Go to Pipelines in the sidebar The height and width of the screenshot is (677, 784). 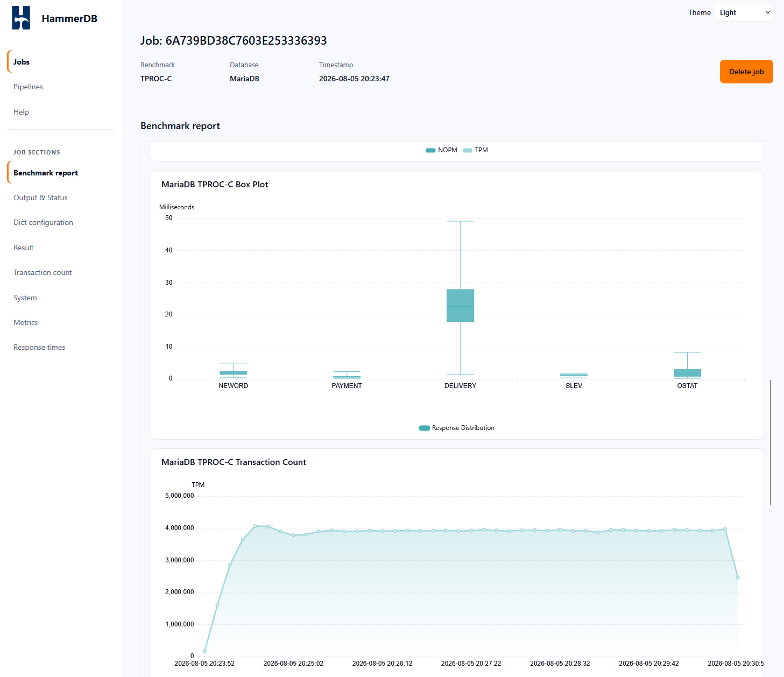28,87
